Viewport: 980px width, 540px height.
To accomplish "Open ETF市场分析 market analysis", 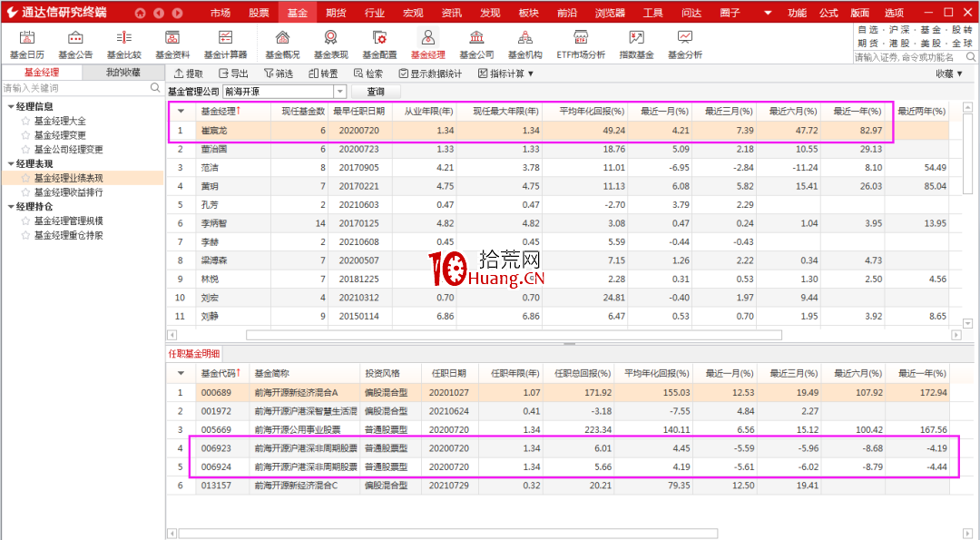I will pyautogui.click(x=581, y=44).
